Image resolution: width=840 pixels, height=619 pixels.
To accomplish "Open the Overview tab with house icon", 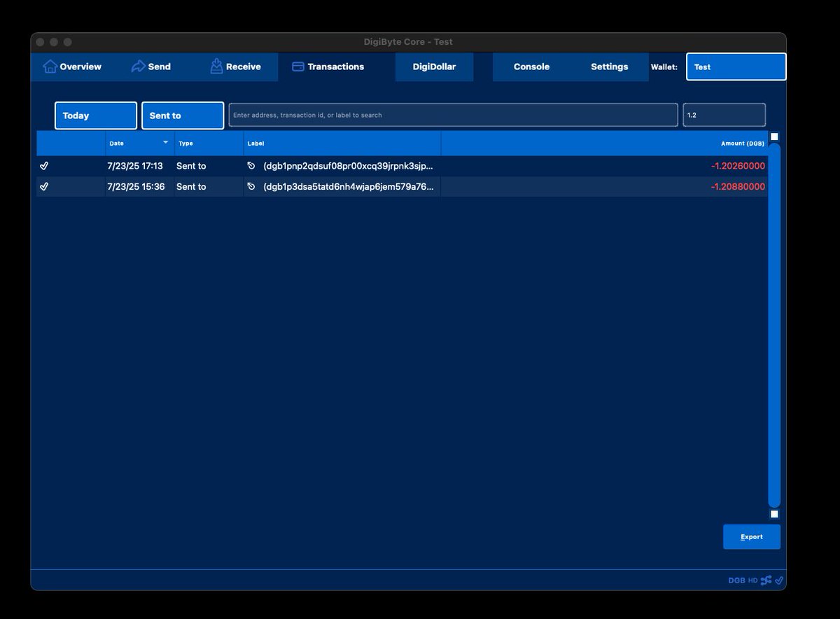I will coord(72,67).
